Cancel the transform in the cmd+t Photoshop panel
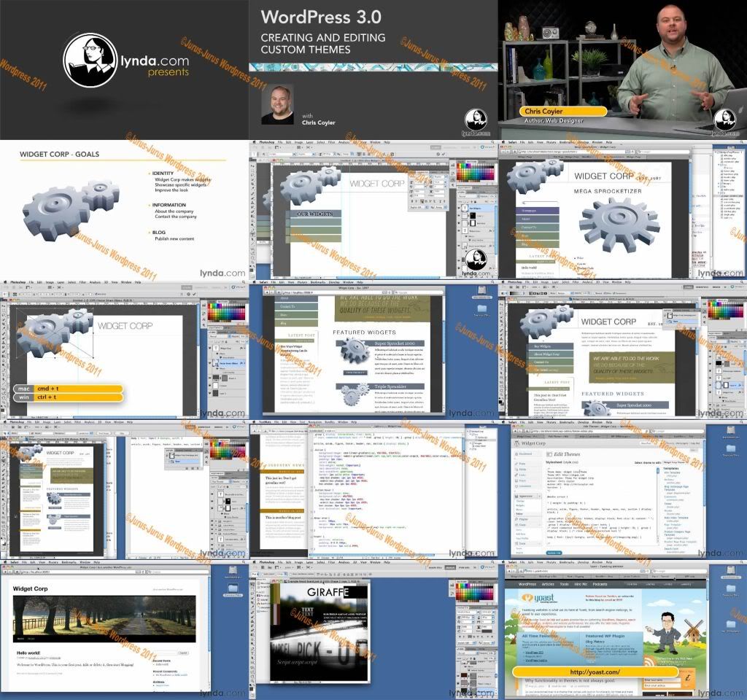 [x=189, y=295]
